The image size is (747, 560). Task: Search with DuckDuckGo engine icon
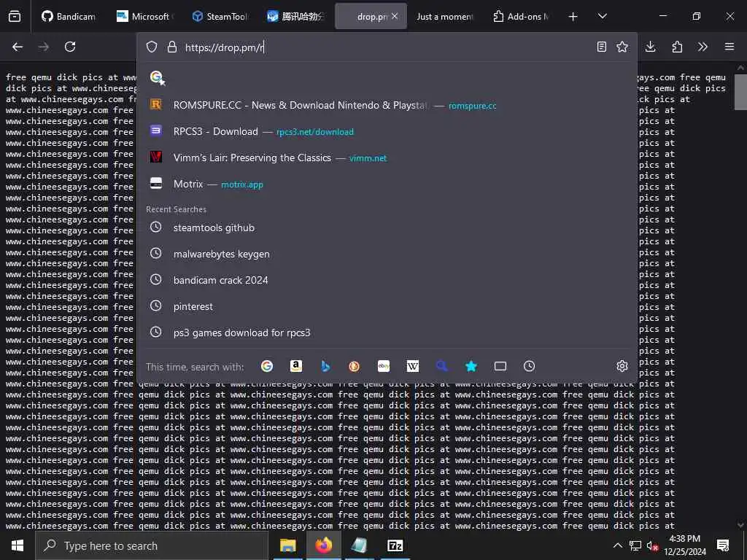click(x=354, y=366)
